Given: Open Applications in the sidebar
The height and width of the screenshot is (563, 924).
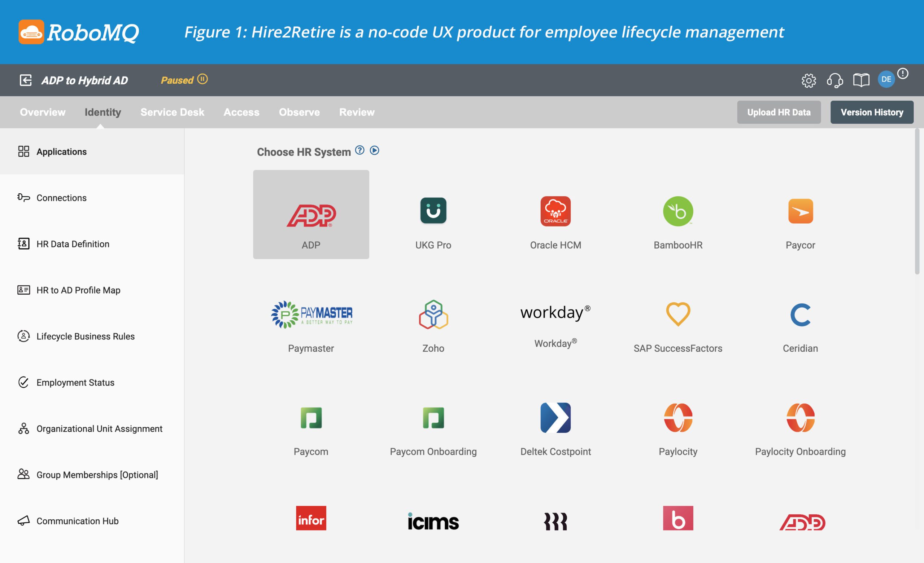Looking at the screenshot, I should [x=92, y=151].
